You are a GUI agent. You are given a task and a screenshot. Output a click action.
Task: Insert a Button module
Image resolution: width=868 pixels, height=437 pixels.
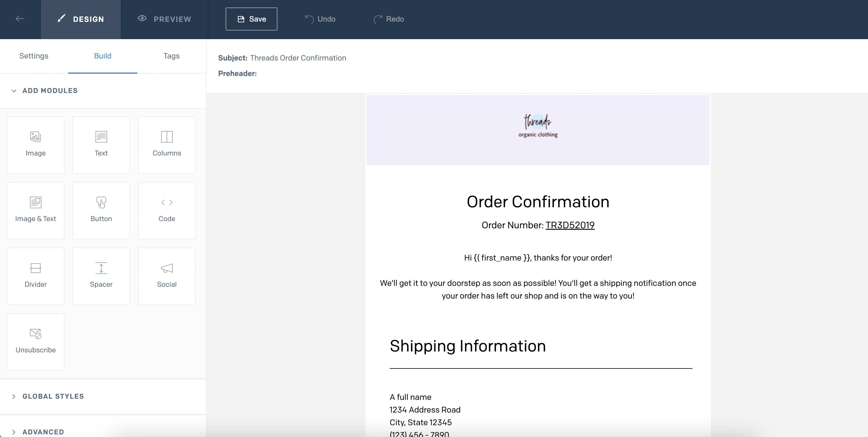click(101, 210)
